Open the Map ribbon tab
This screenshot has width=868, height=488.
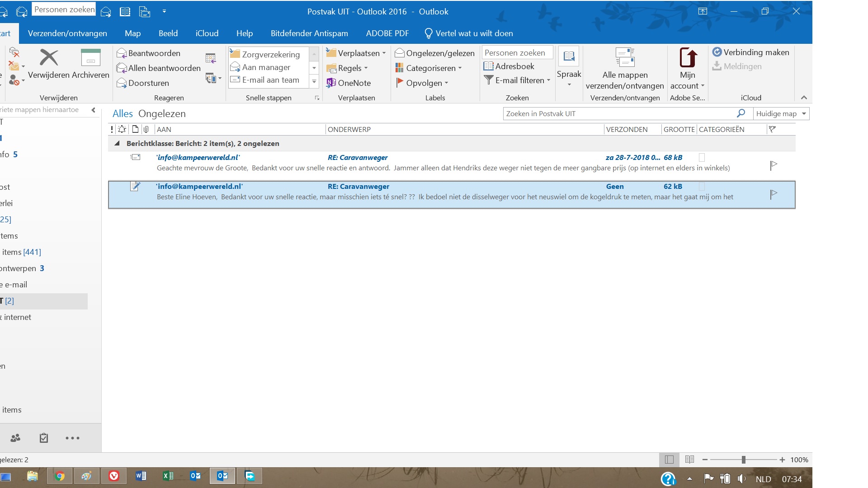click(133, 33)
